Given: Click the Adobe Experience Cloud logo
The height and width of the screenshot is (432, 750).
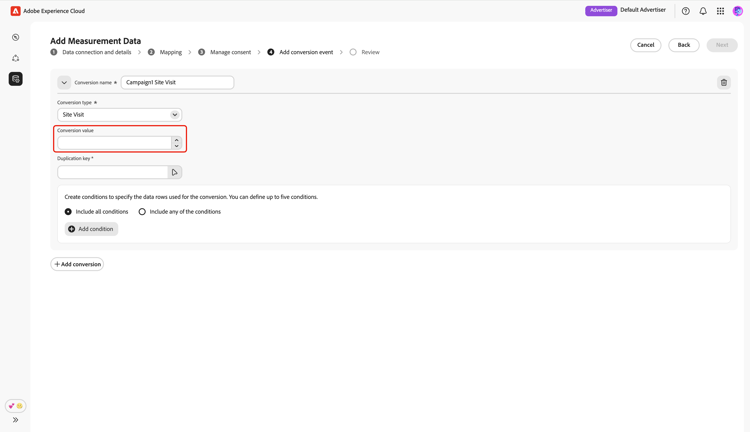Looking at the screenshot, I should 15,11.
